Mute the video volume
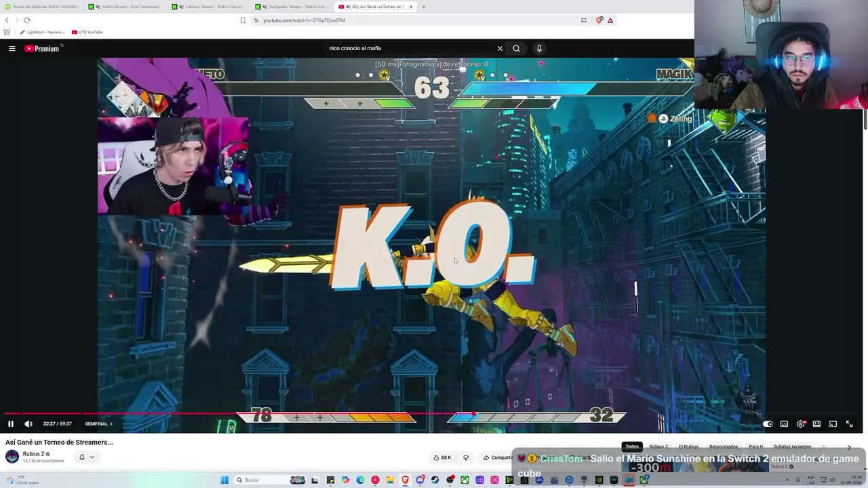Viewport: 868px width, 488px height. 28,424
